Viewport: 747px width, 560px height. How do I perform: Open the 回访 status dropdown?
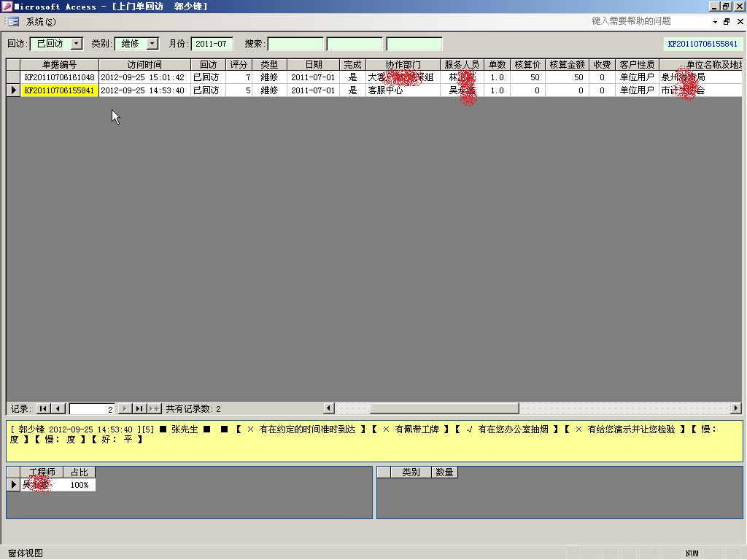click(77, 44)
